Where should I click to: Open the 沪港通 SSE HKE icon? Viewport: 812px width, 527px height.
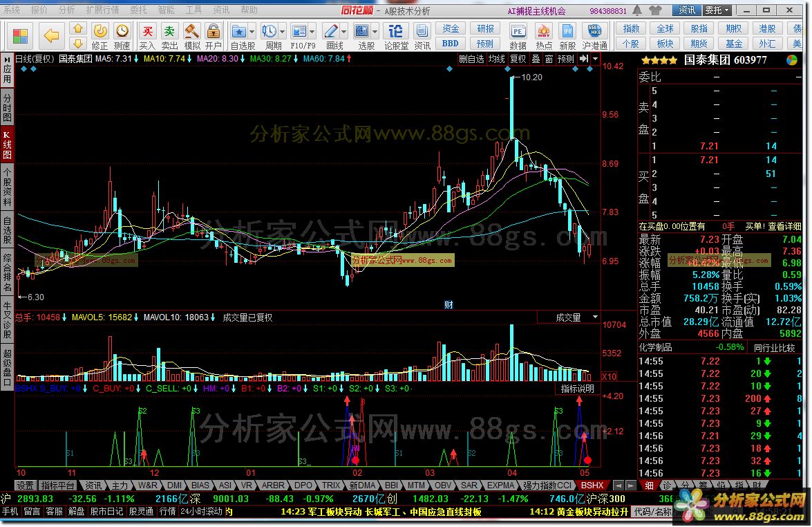pyautogui.click(x=595, y=36)
